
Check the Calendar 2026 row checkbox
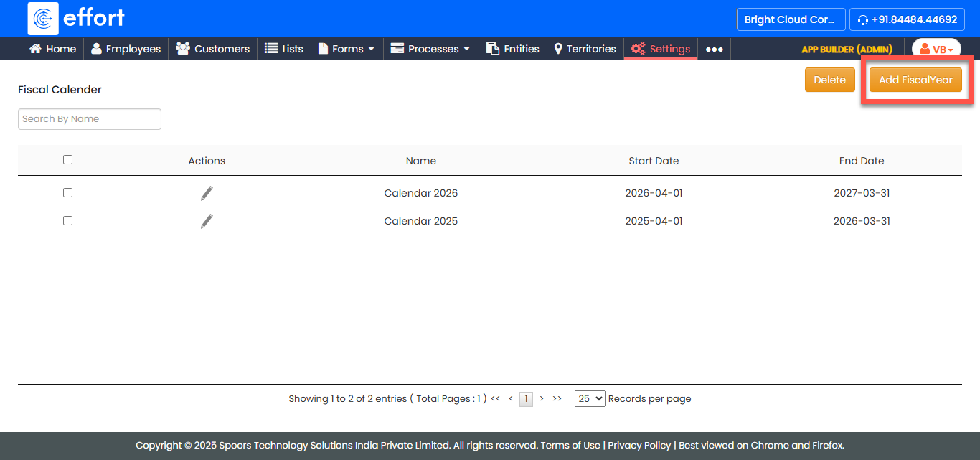point(68,193)
